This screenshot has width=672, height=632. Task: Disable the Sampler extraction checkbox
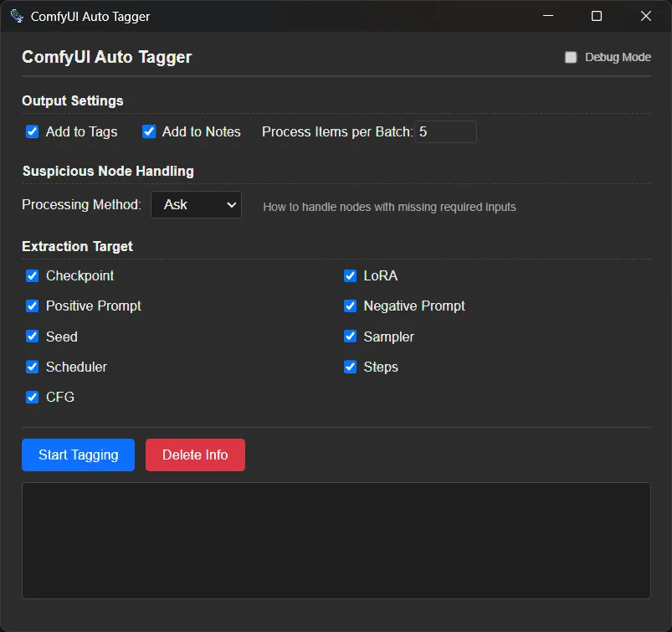point(351,337)
